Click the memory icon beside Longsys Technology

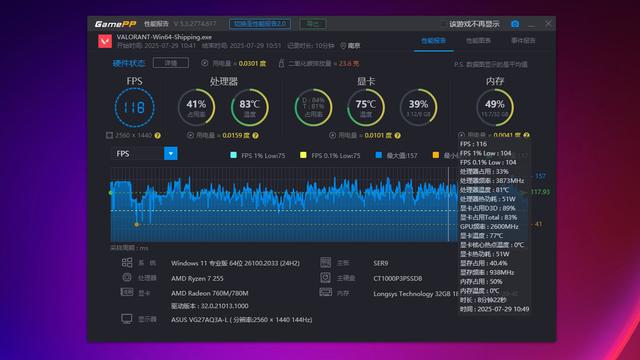click(x=326, y=292)
